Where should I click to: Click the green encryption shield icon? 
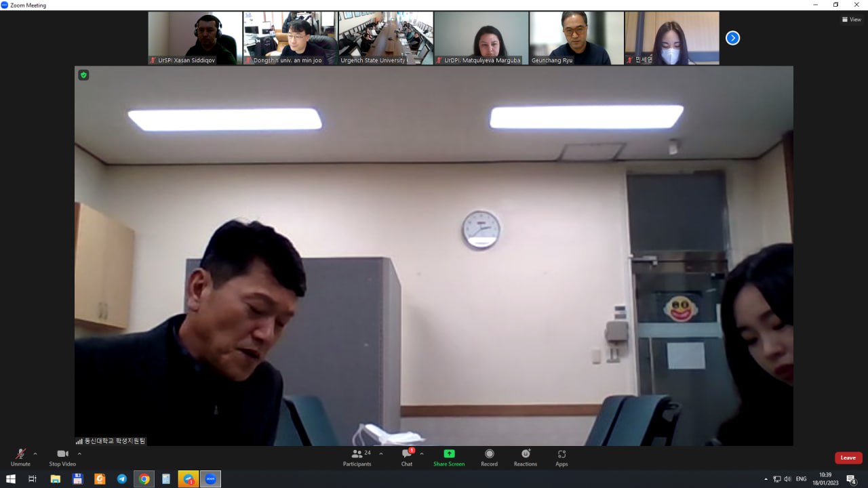[x=83, y=75]
